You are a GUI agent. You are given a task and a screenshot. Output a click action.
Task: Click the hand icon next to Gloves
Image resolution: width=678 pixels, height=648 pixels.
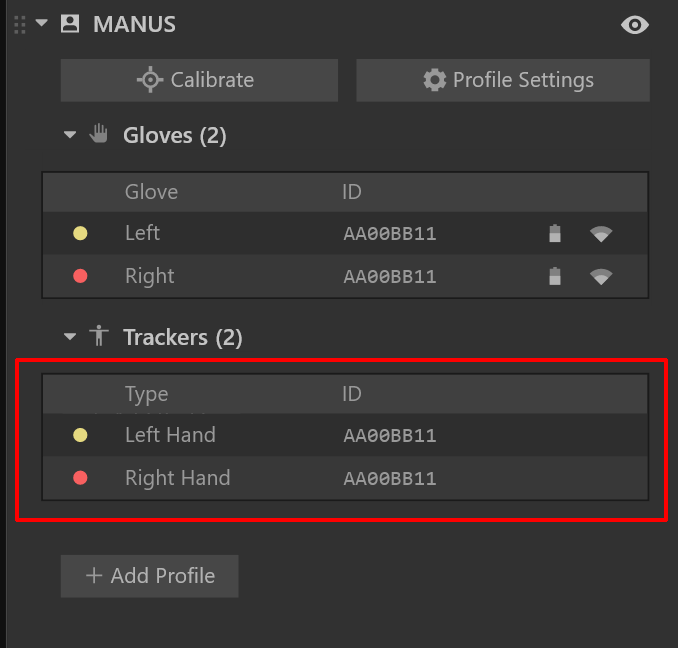click(x=98, y=135)
